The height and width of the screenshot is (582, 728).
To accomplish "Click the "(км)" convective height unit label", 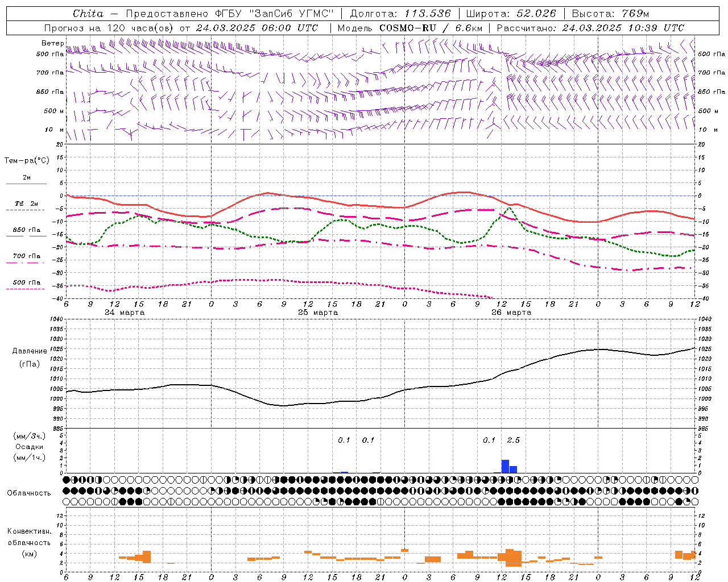I will coord(30,554).
